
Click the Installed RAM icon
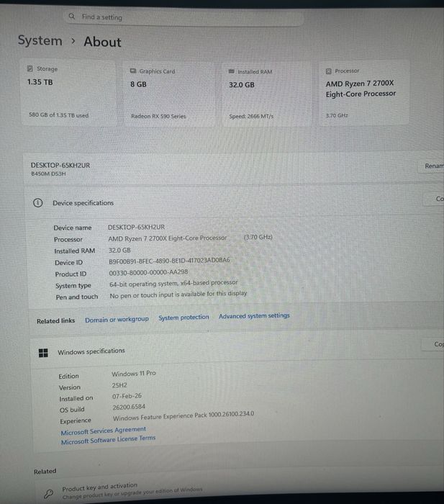231,71
